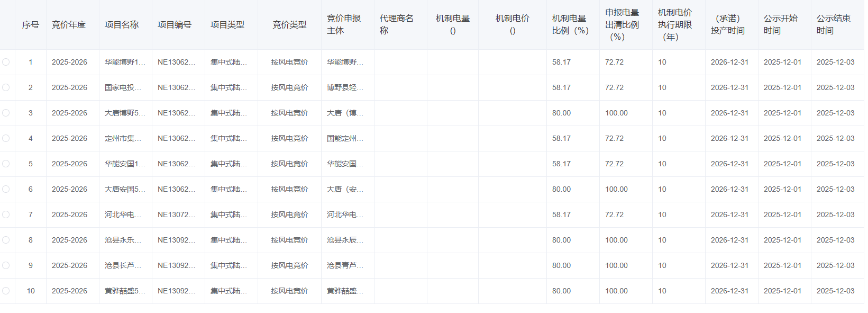Screen dimensions: 868x313
Task: Click the 申报电量出清比例（%） column header
Action: (x=622, y=25)
